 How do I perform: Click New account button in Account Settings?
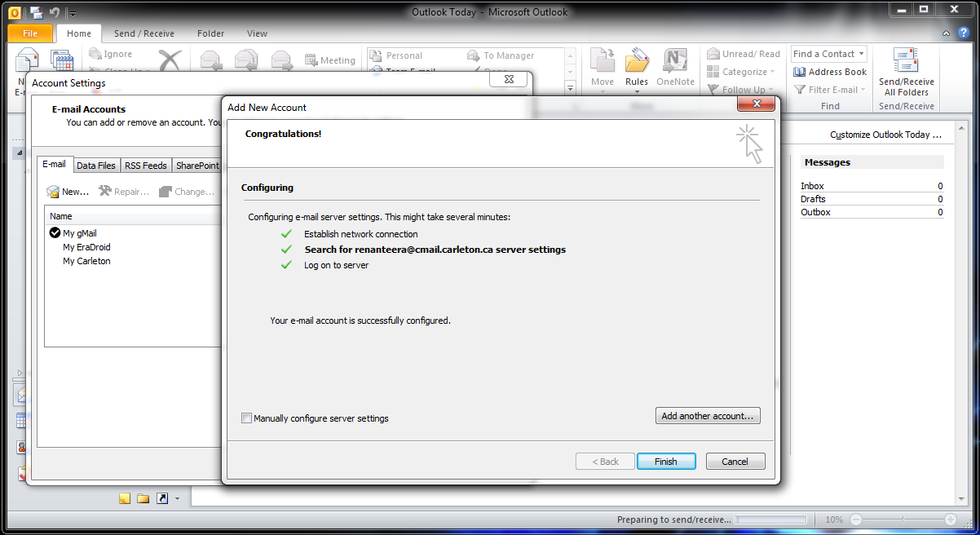(68, 192)
